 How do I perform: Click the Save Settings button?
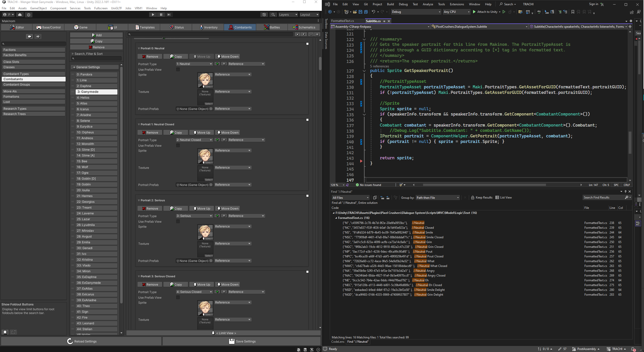[242, 341]
